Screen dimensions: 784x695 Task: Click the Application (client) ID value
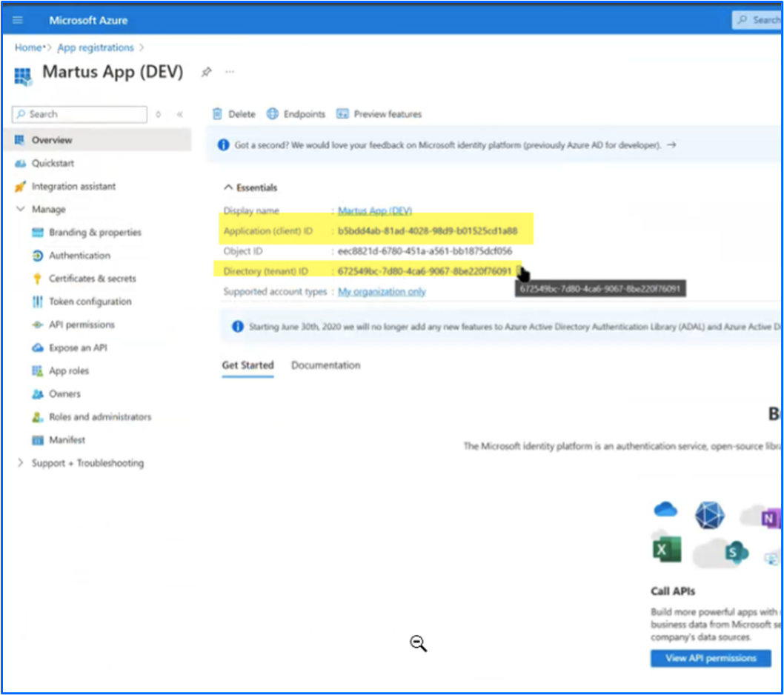pos(428,230)
